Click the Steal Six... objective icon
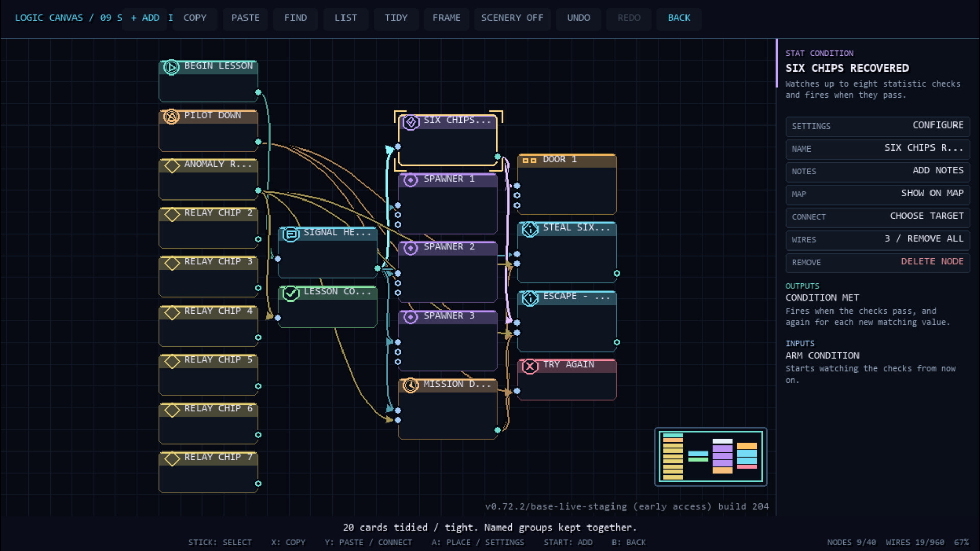 click(530, 229)
